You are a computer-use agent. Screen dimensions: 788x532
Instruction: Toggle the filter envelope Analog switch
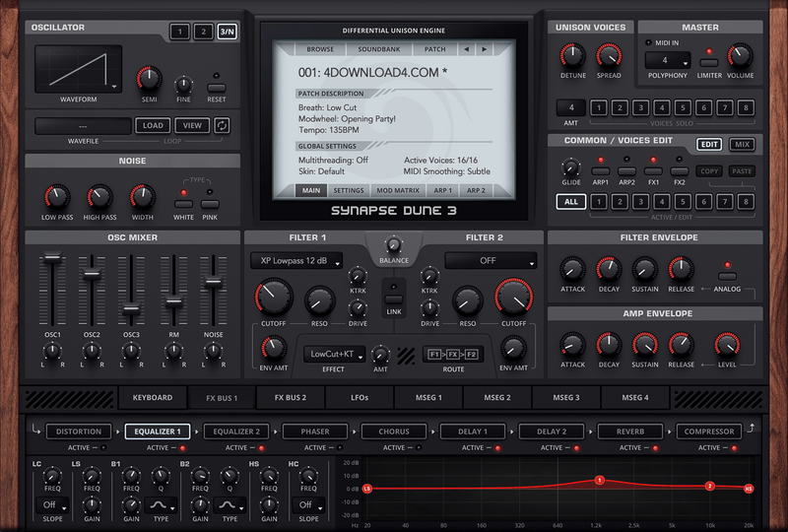click(x=728, y=276)
